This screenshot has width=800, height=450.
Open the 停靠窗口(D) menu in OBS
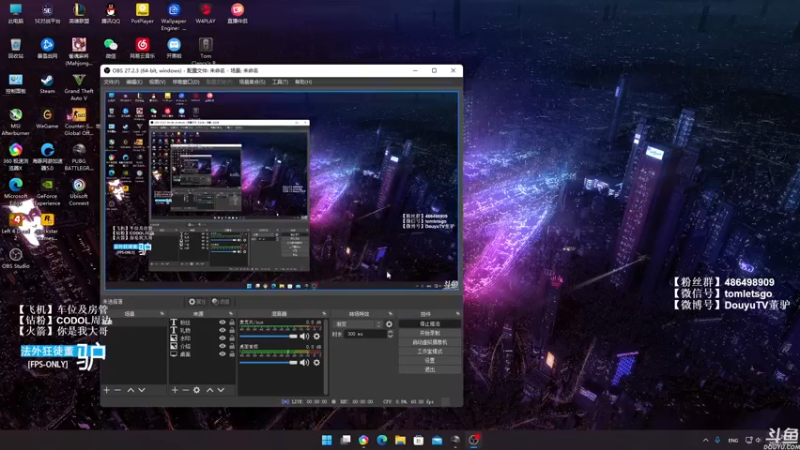(x=186, y=82)
